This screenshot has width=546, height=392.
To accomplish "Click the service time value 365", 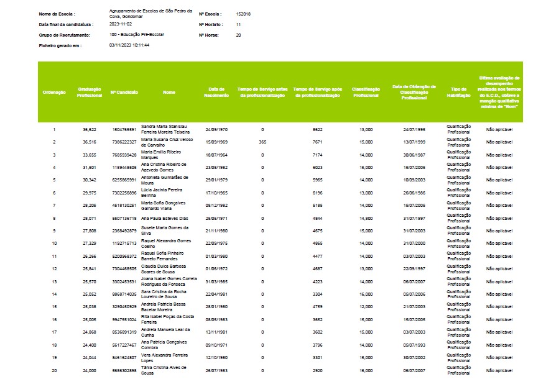I will pyautogui.click(x=262, y=142).
